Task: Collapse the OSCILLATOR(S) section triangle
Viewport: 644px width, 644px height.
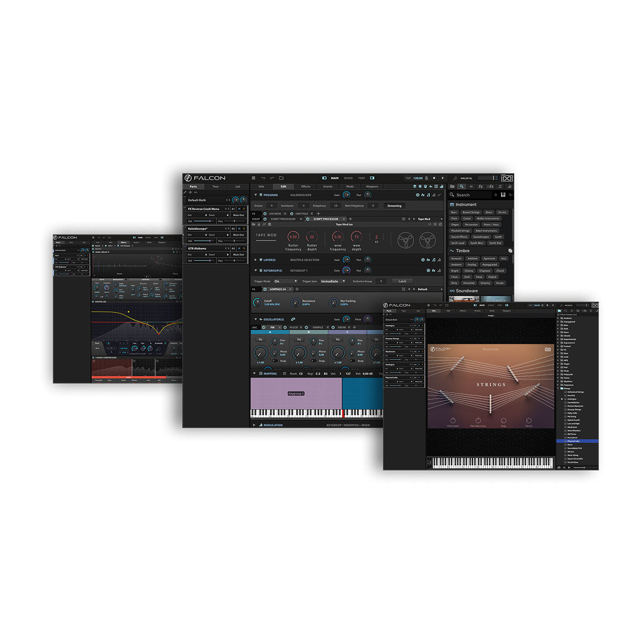Action: click(x=255, y=319)
